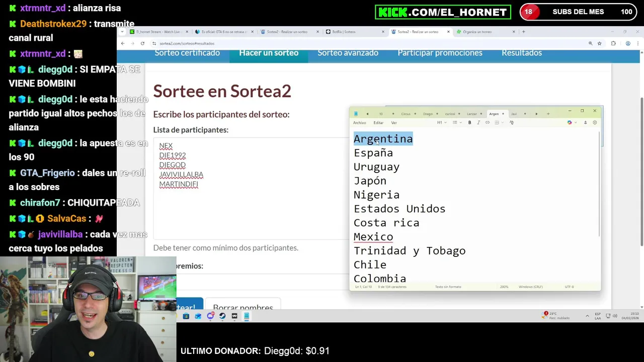Switch to the curiosi tab in Notepad
Viewport: 644px width, 362px height.
450,114
